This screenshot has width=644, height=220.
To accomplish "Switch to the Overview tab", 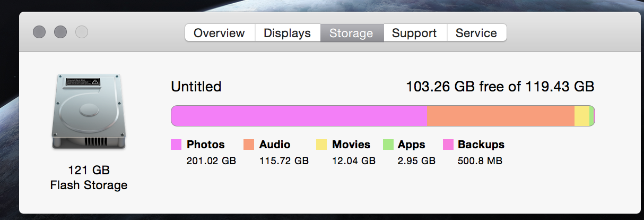I will tap(220, 33).
